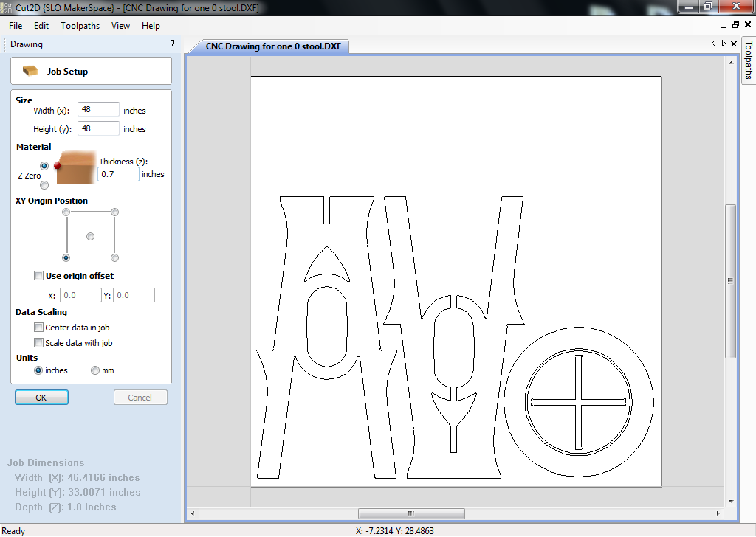Open the File menu
Screen dimensions: 756x537
[x=16, y=26]
